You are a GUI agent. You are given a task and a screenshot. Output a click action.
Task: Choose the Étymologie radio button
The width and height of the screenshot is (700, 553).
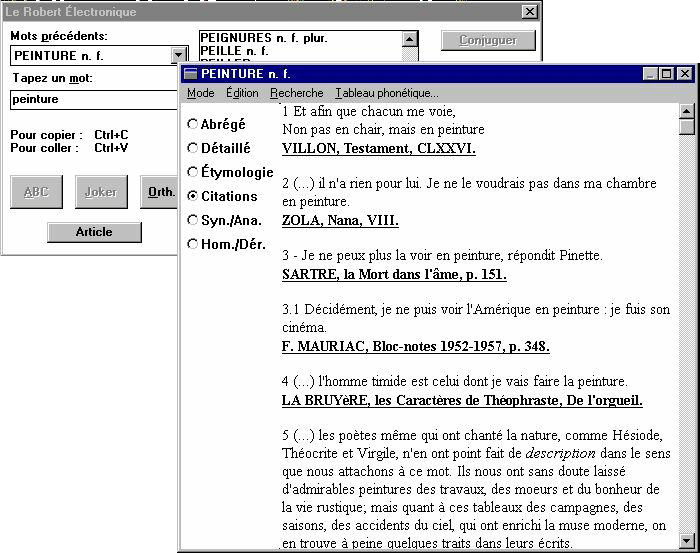click(193, 173)
